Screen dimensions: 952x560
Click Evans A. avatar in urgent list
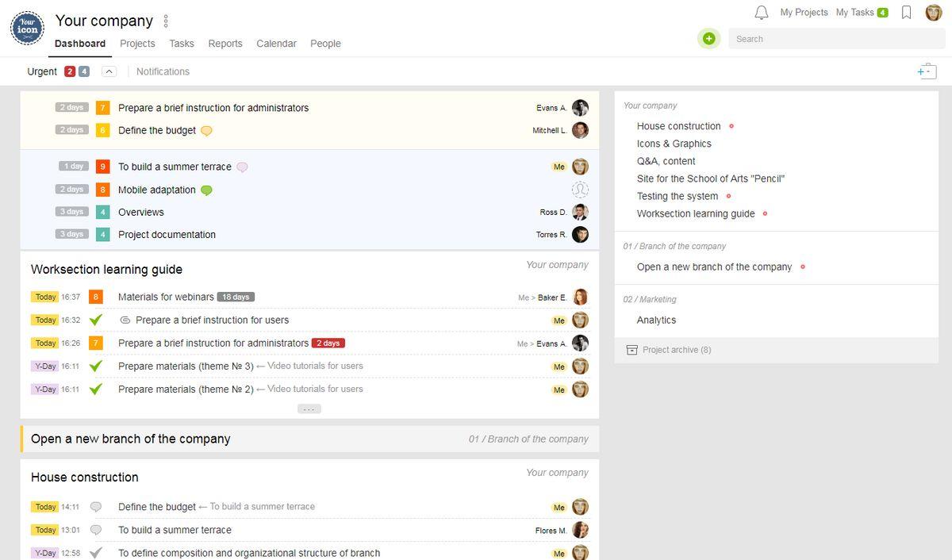coord(580,108)
